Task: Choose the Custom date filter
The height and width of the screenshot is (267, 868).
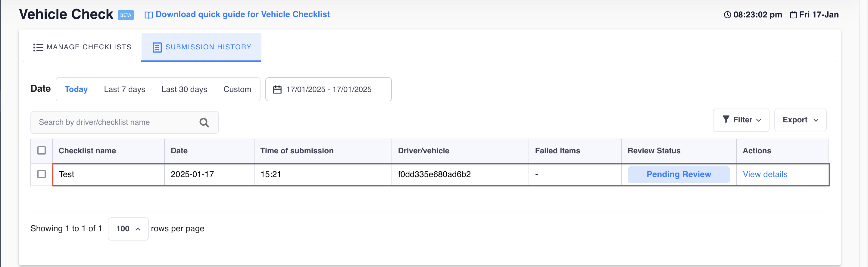Action: pos(237,89)
